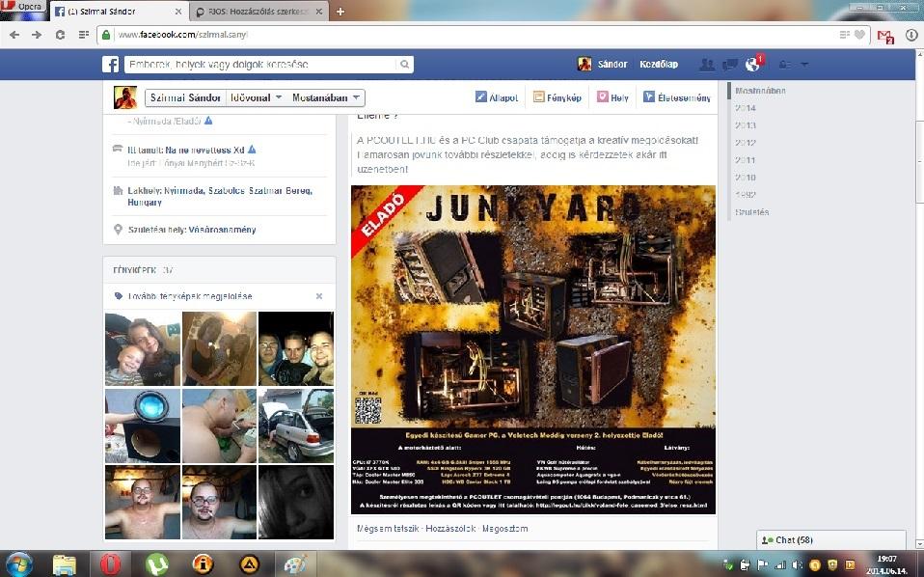Jump to 2010 in the timeline

745,178
